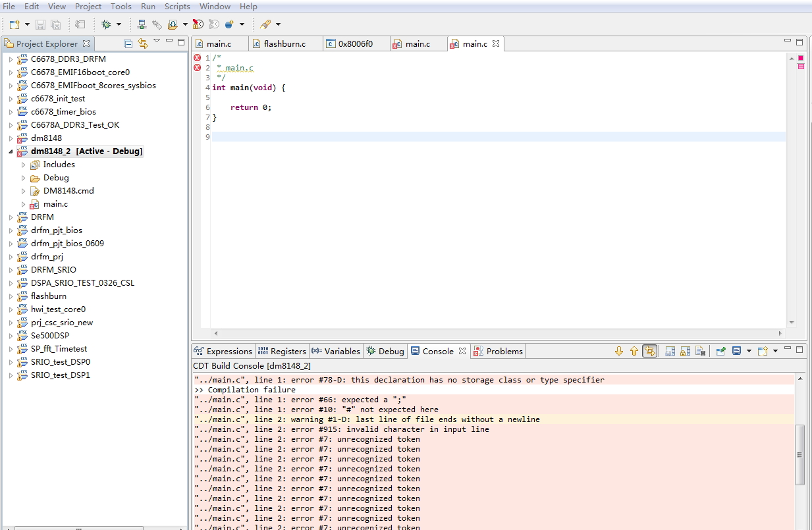Open the Scripts menu
Image resolution: width=812 pixels, height=530 pixels.
click(177, 6)
